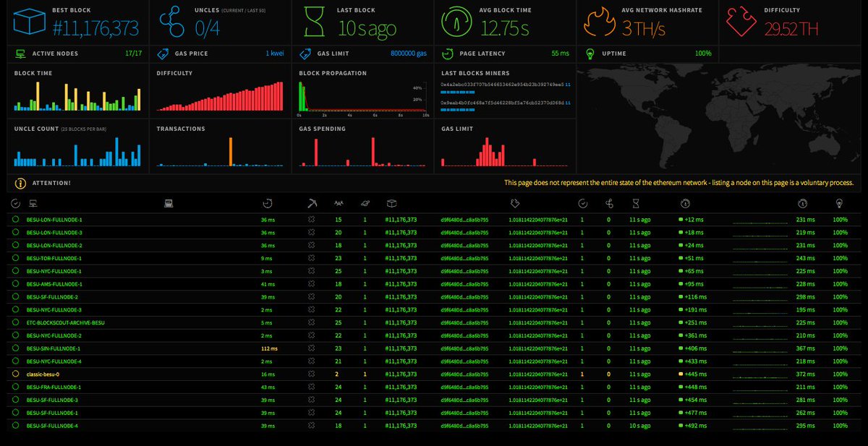
Task: Click the Uptime lightbulb icon in stats bar
Action: [590, 53]
